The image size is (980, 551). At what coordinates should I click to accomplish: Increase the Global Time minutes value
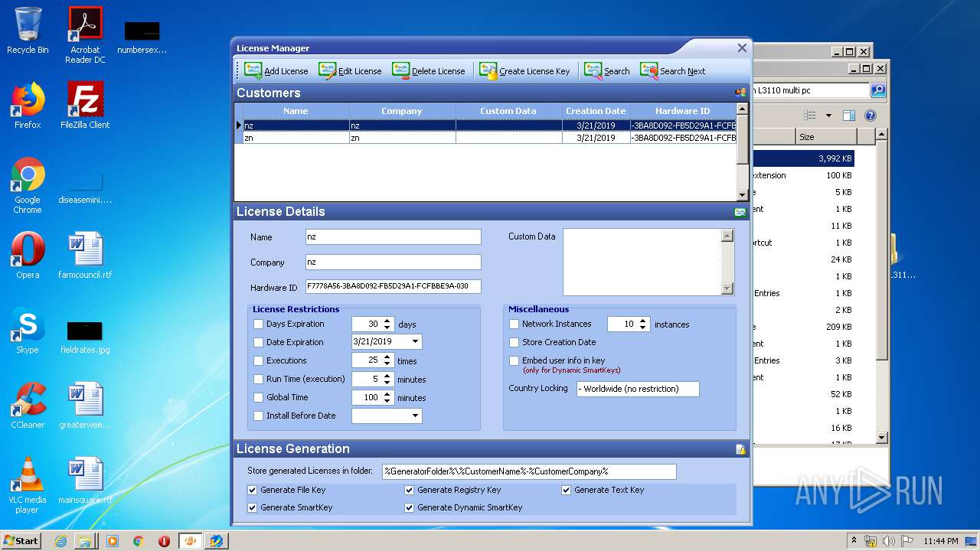pyautogui.click(x=387, y=394)
